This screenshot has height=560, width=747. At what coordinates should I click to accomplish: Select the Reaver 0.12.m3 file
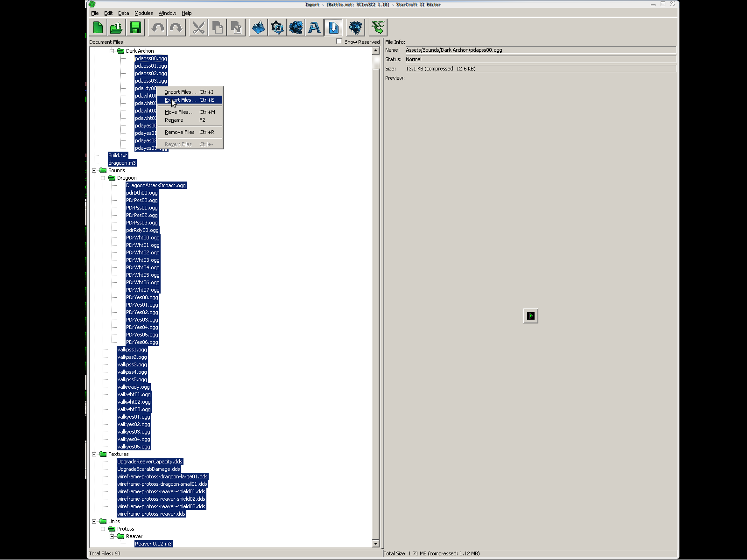coord(153,544)
